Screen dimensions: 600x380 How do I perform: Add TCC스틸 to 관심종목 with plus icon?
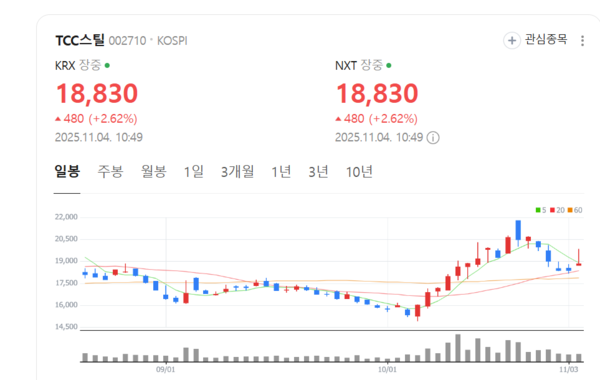(512, 41)
